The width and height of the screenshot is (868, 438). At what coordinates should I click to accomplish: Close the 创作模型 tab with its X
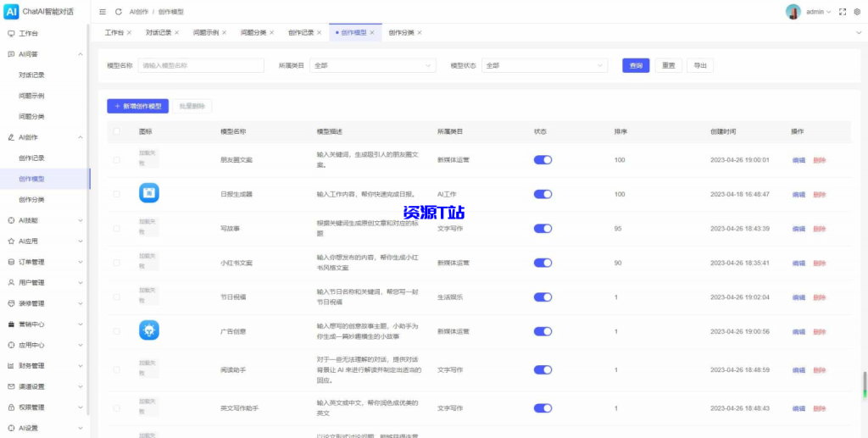coord(372,33)
